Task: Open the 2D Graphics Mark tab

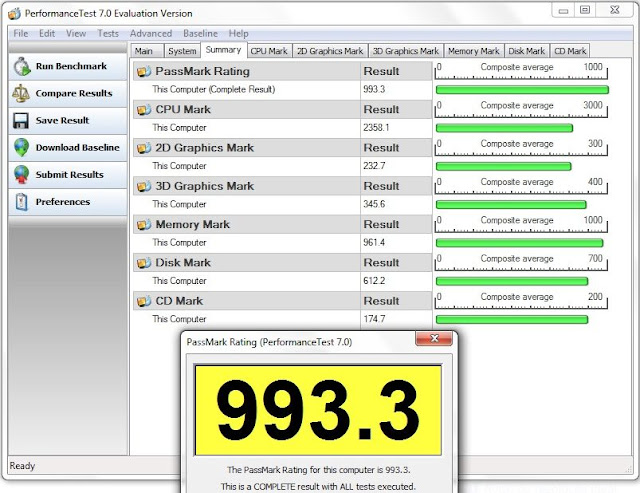Action: (x=330, y=51)
